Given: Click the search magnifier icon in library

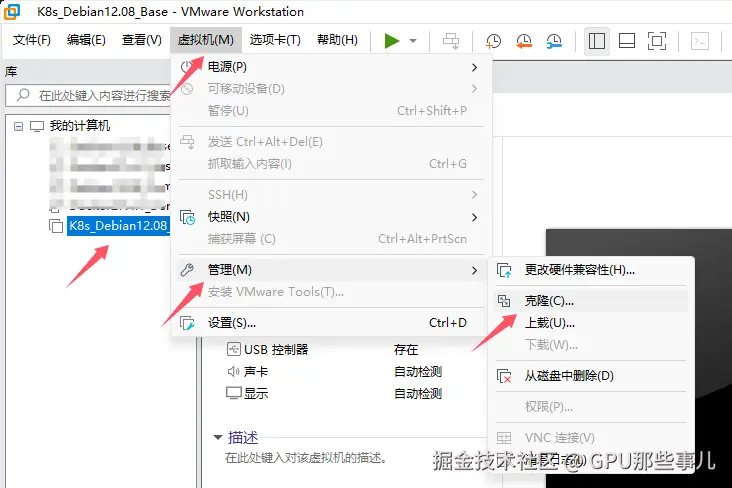Looking at the screenshot, I should click(x=23, y=95).
